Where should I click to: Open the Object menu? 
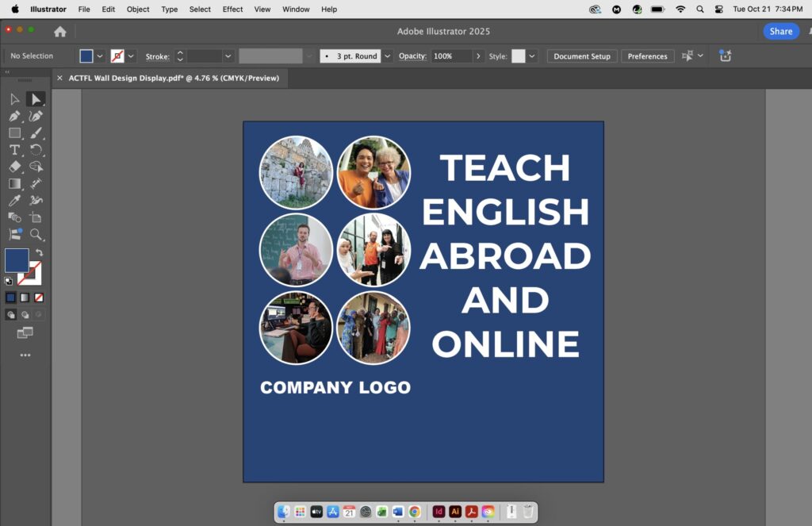click(x=138, y=10)
